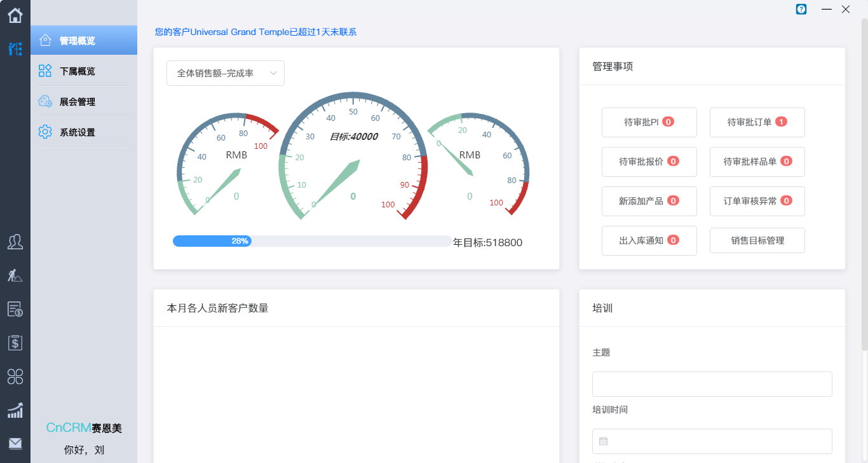Click the vertical scrollbar on right edge
Viewport: 868px width, 463px height.
tap(864, 184)
